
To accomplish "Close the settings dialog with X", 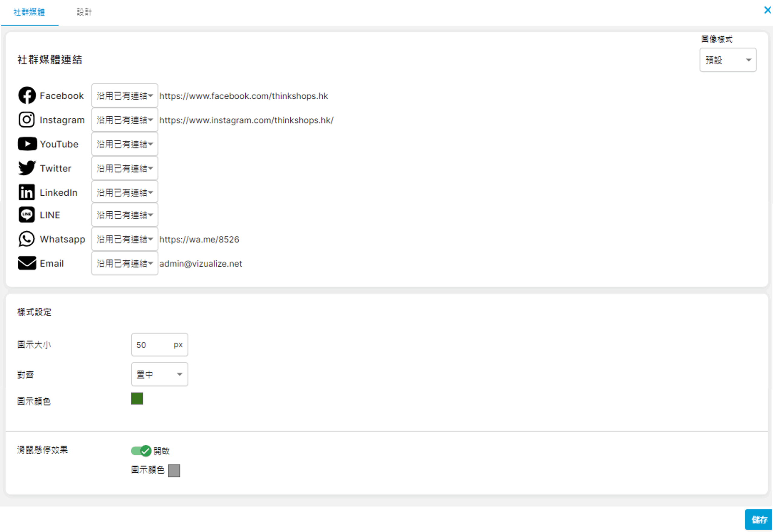I will 767,10.
